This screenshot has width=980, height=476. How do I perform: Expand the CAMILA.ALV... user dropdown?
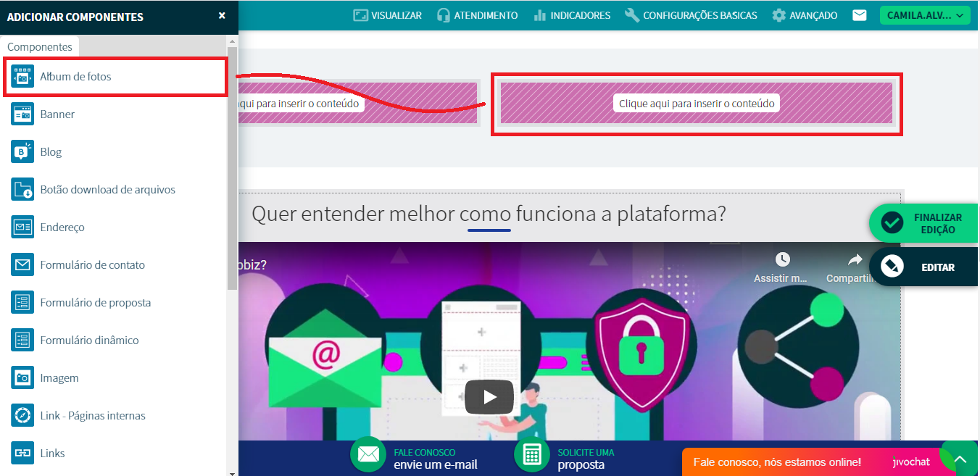(x=924, y=15)
